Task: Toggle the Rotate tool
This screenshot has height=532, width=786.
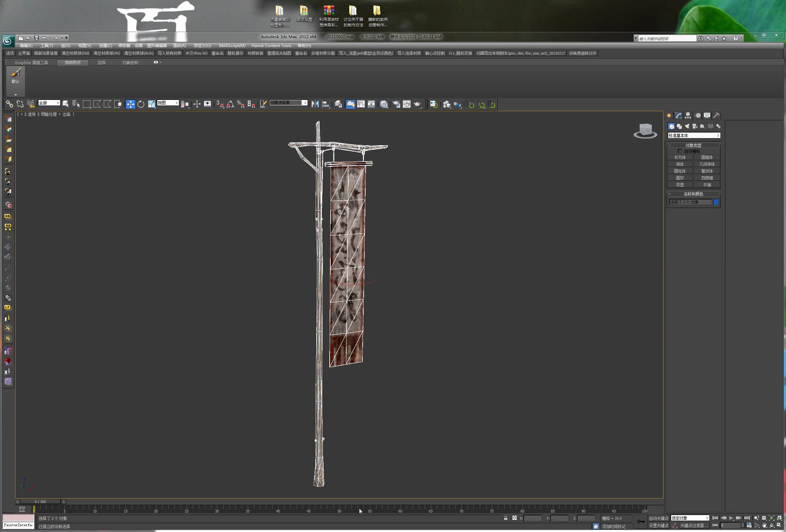Action: [x=140, y=103]
